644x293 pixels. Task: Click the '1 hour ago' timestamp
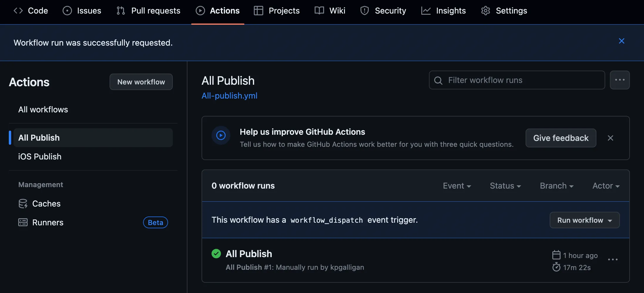click(581, 255)
